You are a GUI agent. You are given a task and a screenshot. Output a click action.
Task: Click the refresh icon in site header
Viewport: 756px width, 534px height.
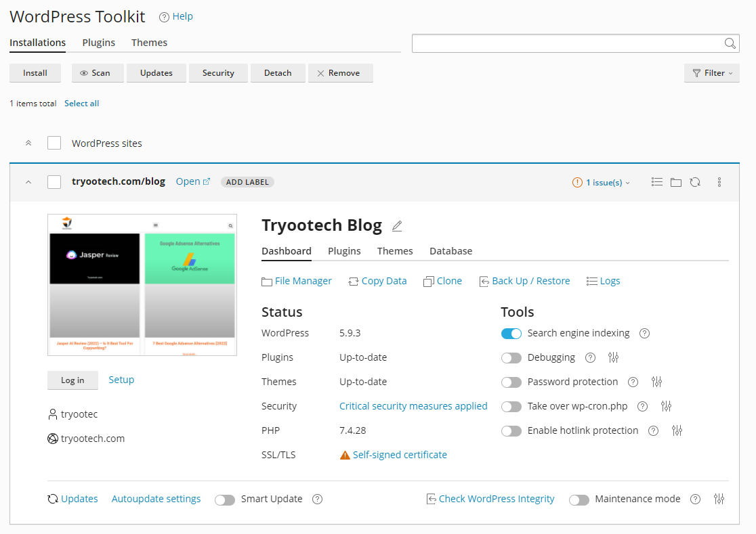pos(695,182)
